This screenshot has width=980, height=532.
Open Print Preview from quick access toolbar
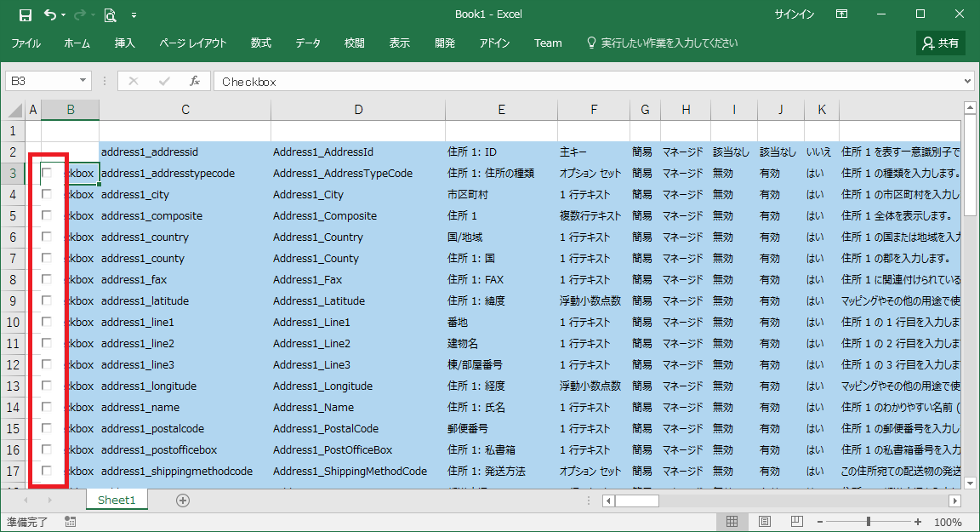coord(110,15)
